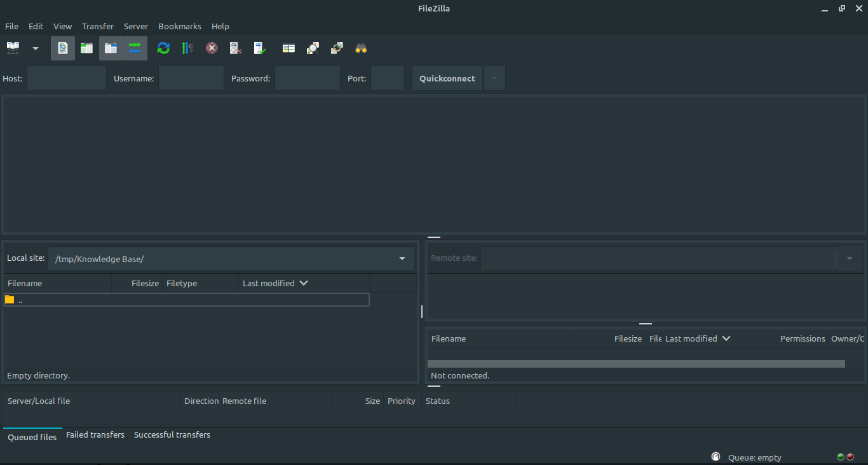
Task: Click the Remote file queue column header
Action: tap(276, 401)
